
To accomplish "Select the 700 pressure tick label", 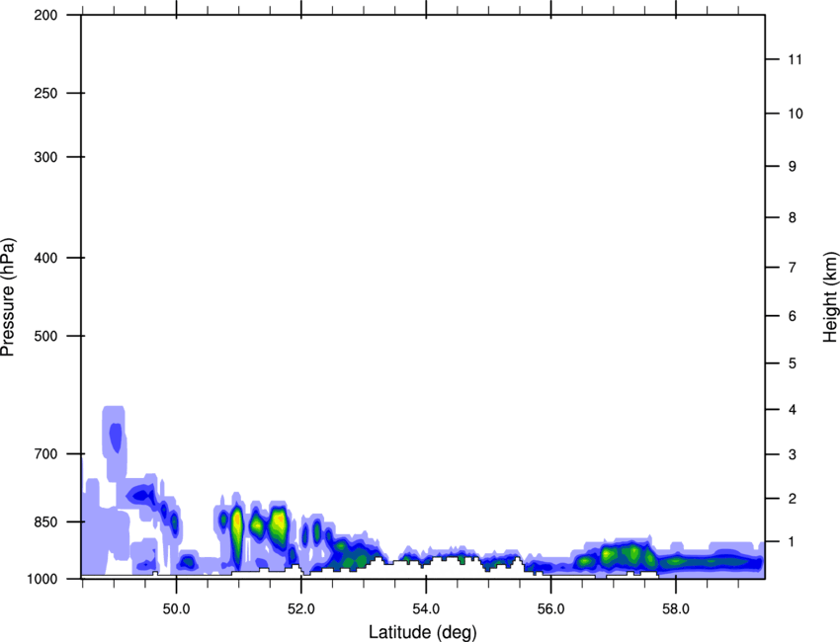I will (x=45, y=454).
